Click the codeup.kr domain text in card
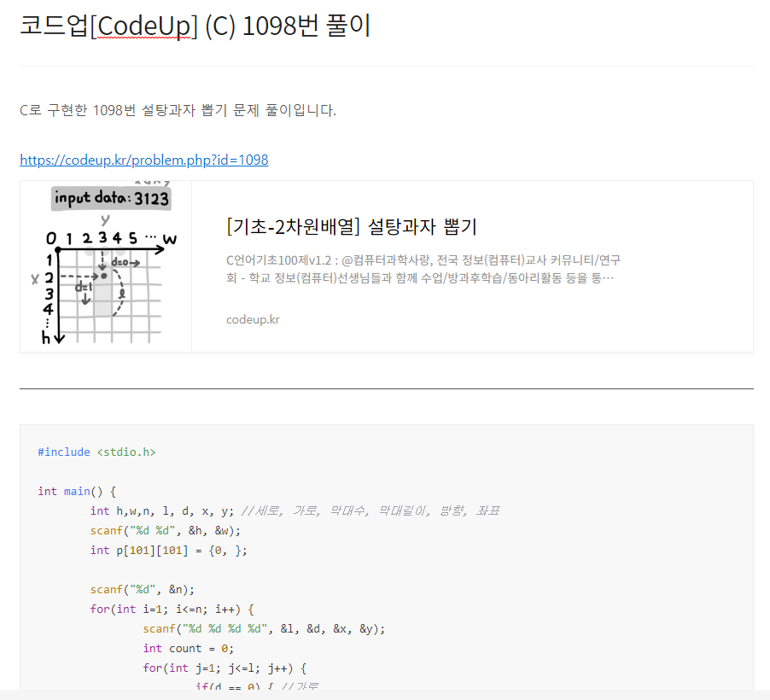Screen dimensions: 770x700 [x=253, y=319]
